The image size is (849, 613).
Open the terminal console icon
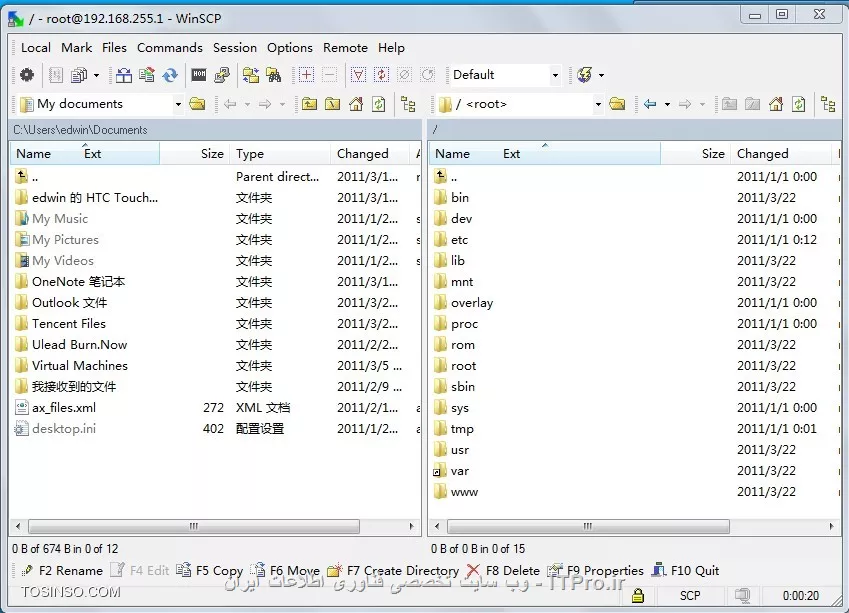click(199, 75)
